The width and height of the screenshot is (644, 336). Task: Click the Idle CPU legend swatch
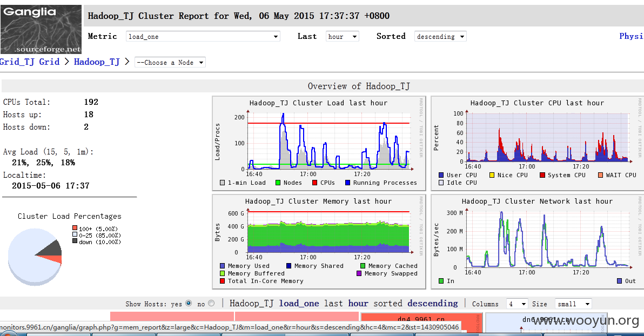[x=441, y=183]
